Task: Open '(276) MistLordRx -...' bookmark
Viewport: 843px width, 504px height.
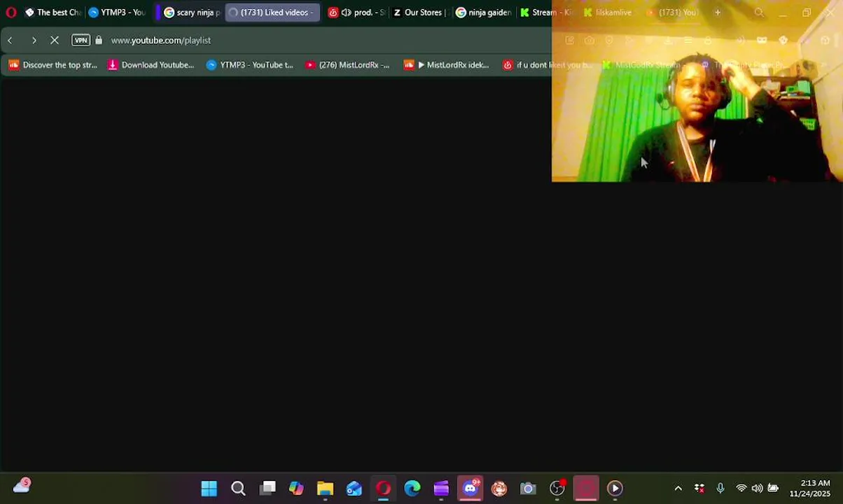Action: coord(347,65)
